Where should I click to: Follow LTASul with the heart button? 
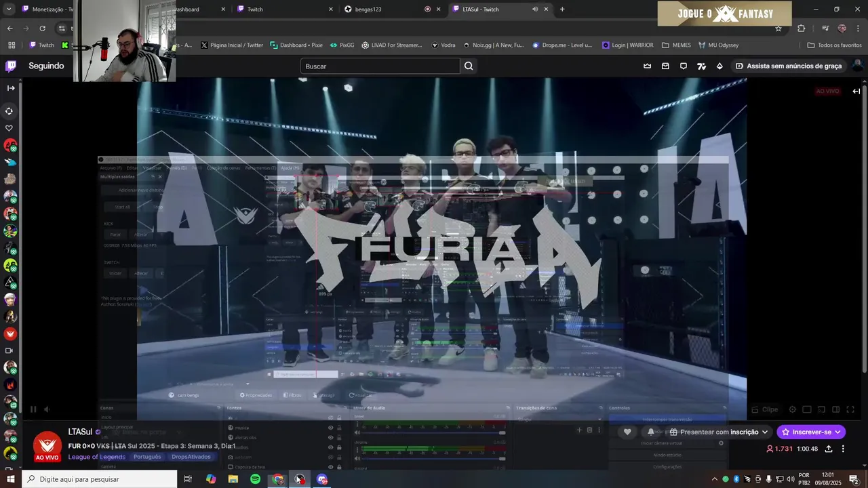[x=627, y=432]
